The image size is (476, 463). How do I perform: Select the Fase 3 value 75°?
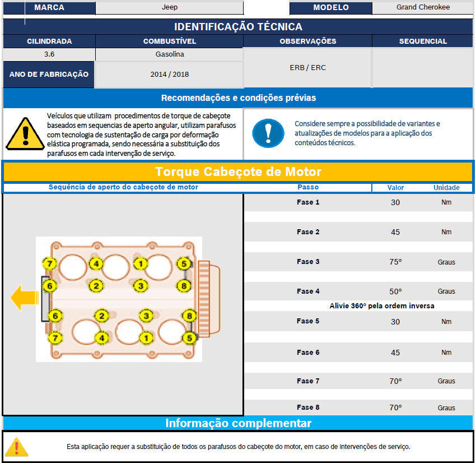click(395, 262)
